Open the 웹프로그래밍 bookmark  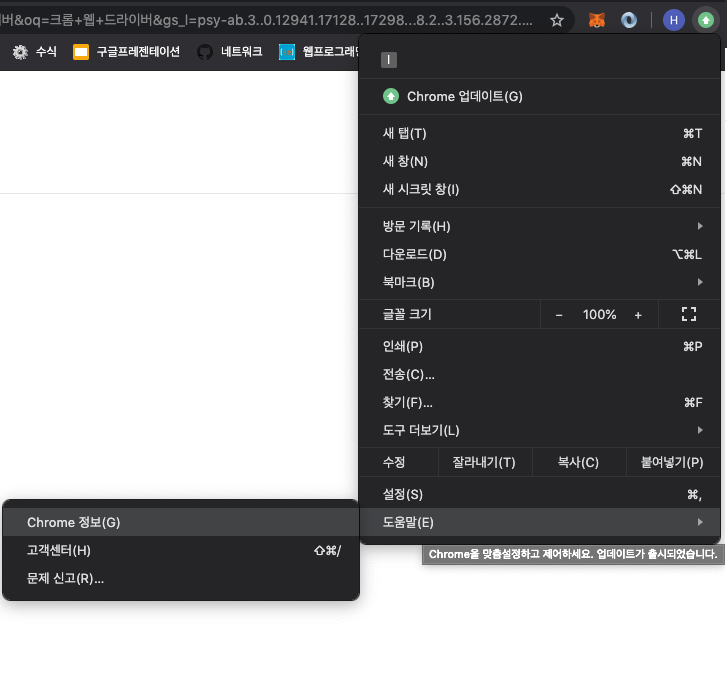[x=319, y=51]
